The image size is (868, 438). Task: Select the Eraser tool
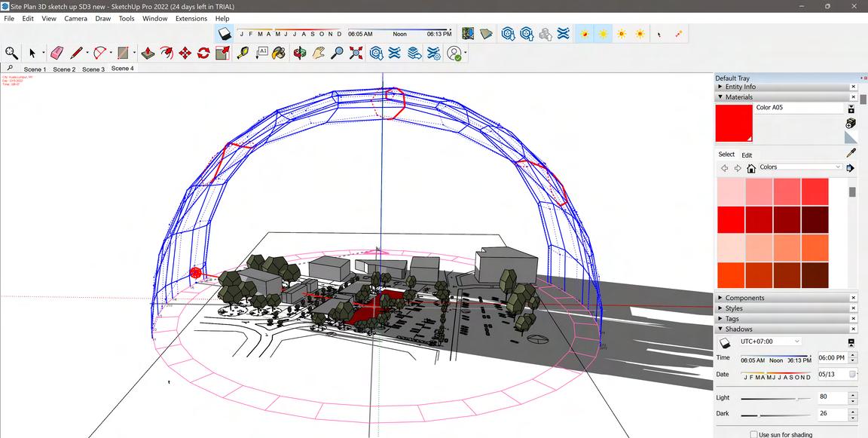point(56,53)
